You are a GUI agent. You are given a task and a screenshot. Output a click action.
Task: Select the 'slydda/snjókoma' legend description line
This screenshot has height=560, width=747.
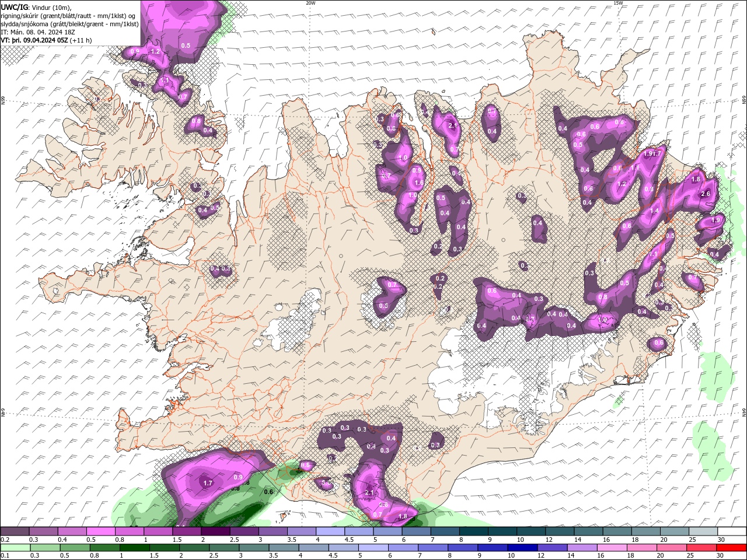70,24
